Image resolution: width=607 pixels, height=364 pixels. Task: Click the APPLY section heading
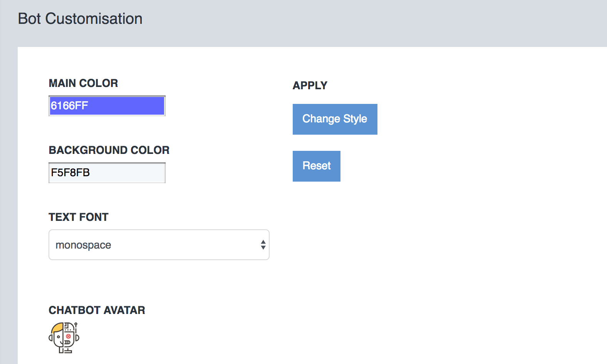click(310, 85)
